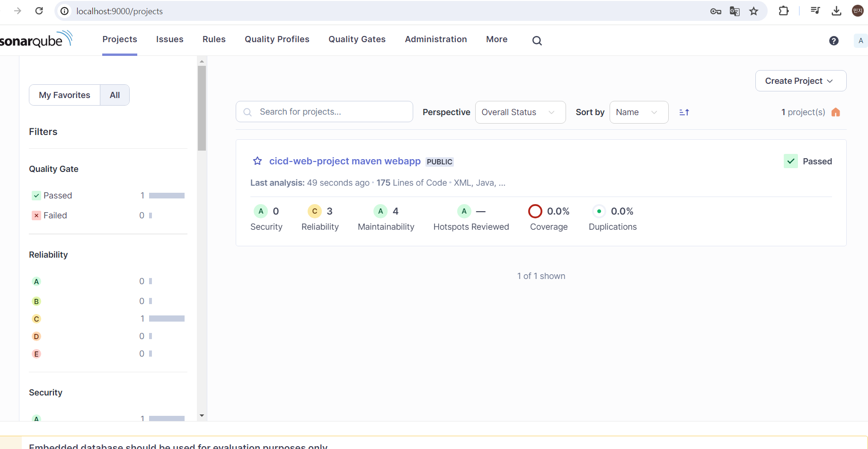Navigate to Quality Profiles

click(x=277, y=39)
